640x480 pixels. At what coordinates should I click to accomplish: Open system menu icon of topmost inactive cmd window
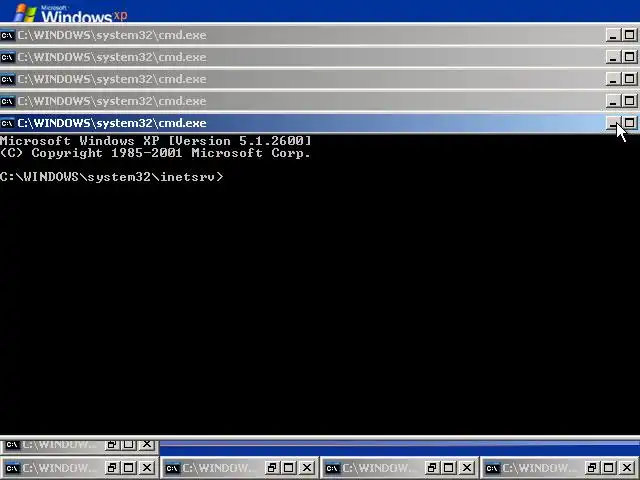tap(7, 35)
